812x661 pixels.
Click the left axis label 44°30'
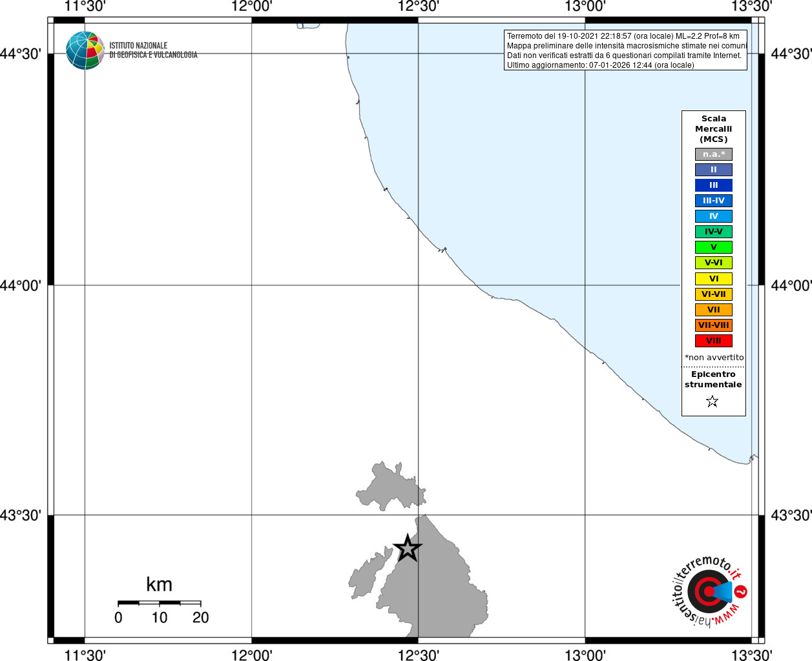(x=21, y=54)
